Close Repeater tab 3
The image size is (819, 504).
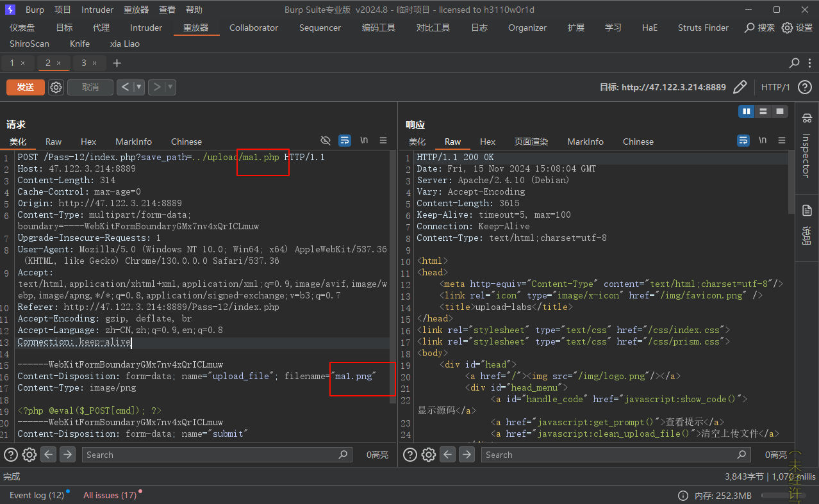[x=94, y=63]
